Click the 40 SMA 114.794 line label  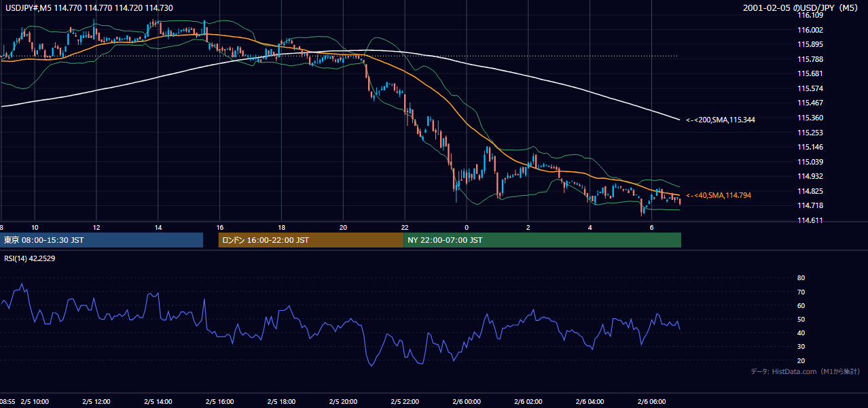tap(719, 195)
